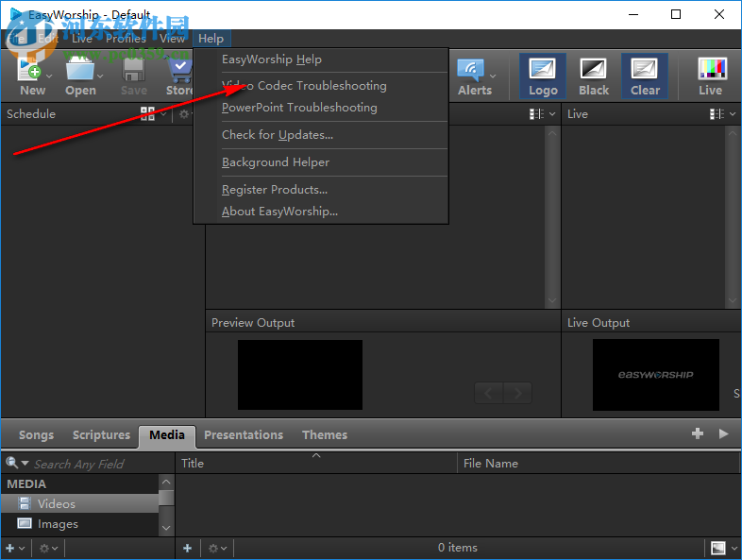Select Videos in the Media list
The width and height of the screenshot is (742, 560).
pos(79,503)
